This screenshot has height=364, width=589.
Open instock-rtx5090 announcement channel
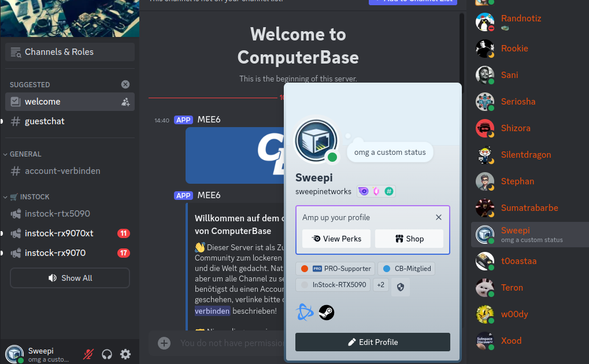tap(70, 214)
